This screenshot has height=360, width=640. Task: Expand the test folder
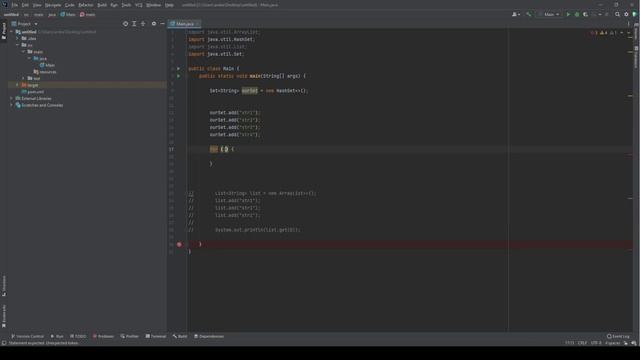coord(24,78)
